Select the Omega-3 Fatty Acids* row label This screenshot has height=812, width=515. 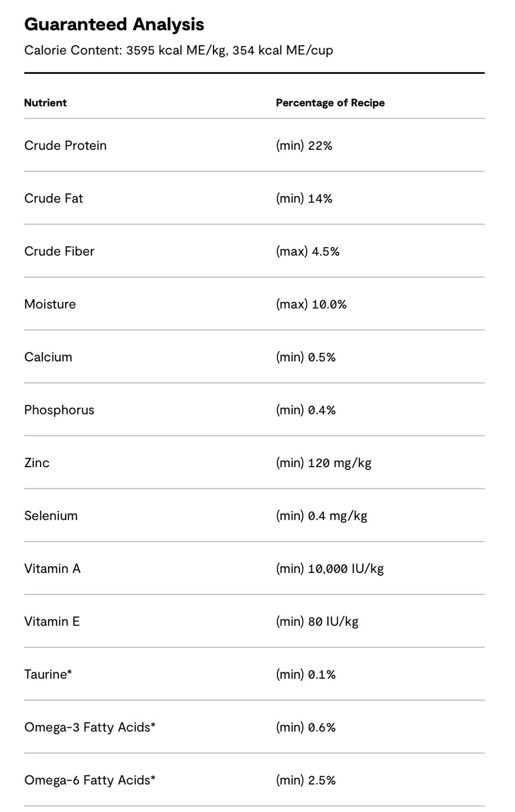coord(90,727)
